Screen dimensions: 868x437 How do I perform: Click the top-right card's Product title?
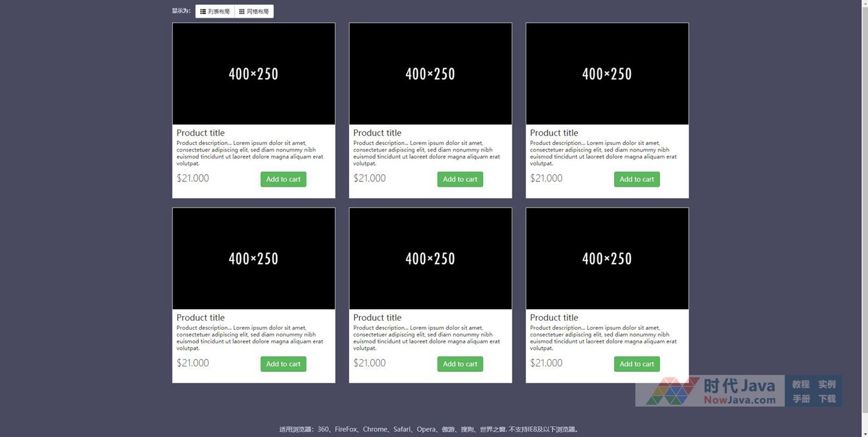tap(554, 133)
